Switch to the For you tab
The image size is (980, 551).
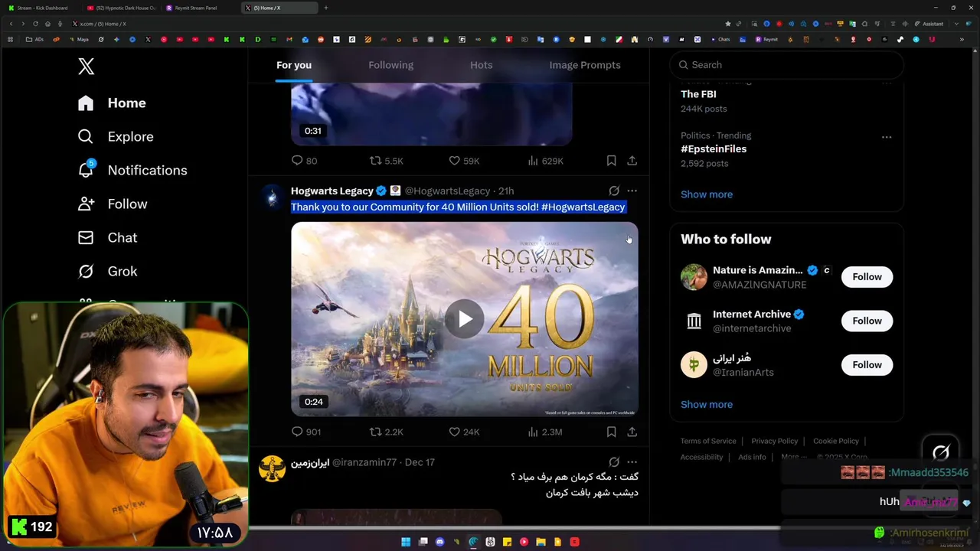coord(294,65)
